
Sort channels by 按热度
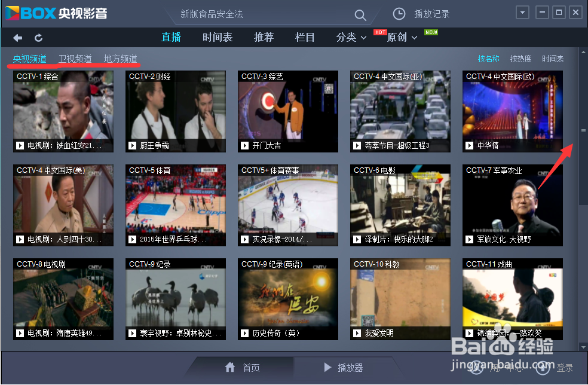[x=520, y=59]
